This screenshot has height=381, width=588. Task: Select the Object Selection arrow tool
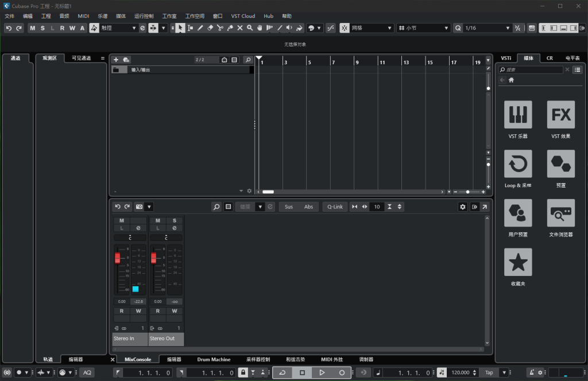(x=180, y=28)
